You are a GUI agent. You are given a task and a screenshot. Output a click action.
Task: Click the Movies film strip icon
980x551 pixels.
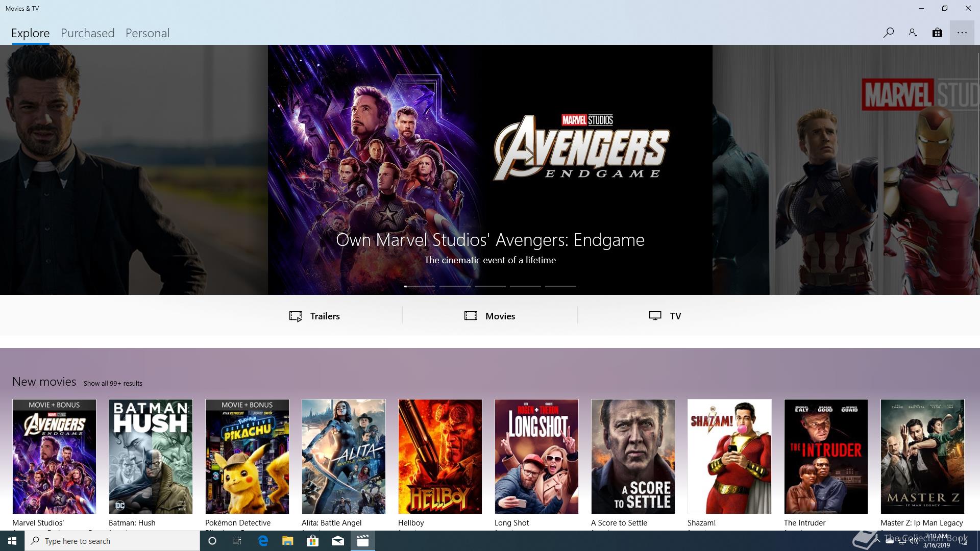pos(471,316)
